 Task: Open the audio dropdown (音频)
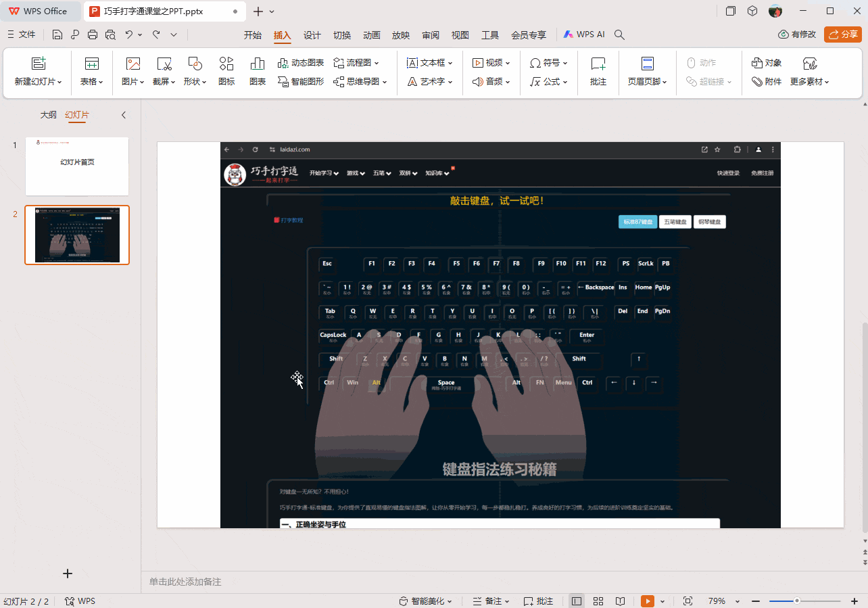(x=491, y=82)
